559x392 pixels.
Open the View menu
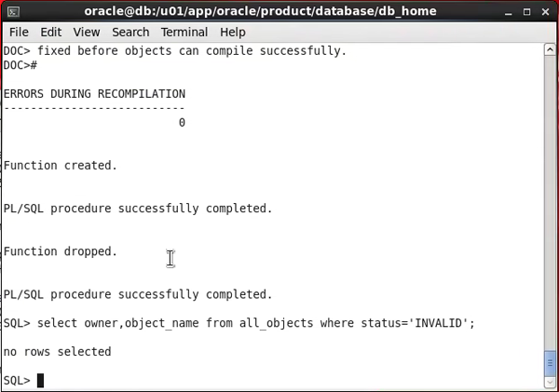[x=87, y=32]
